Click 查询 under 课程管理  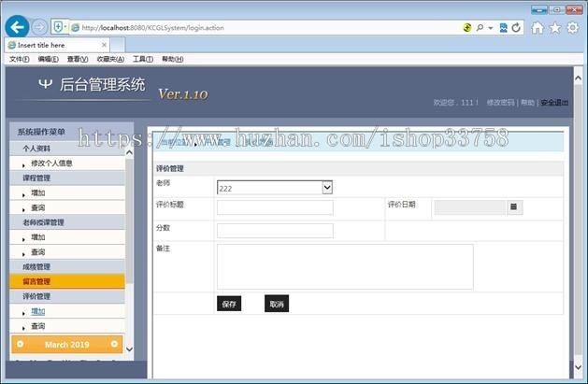coord(38,207)
